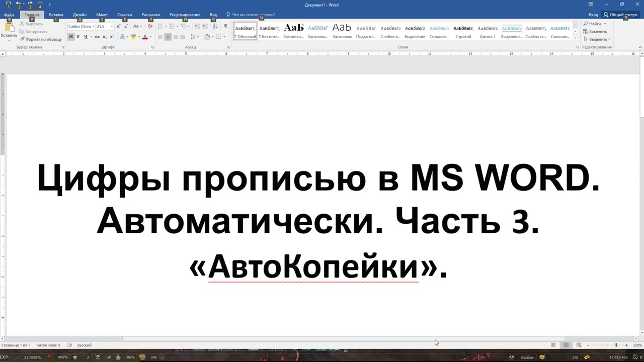Align text to the right

tap(175, 37)
